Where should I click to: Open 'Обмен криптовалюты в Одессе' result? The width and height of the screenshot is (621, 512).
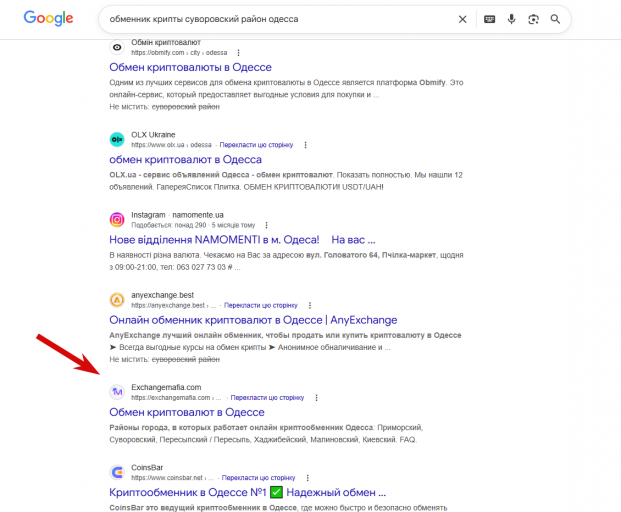pos(190,67)
